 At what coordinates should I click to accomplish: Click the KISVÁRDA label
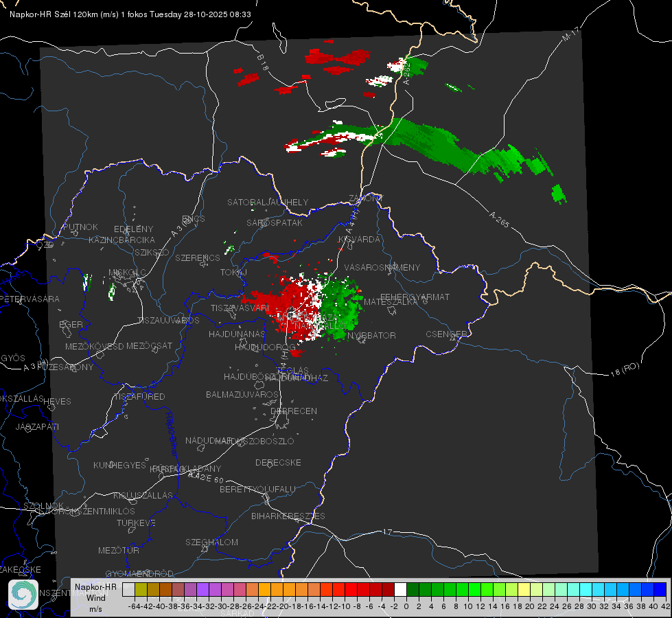point(359,240)
